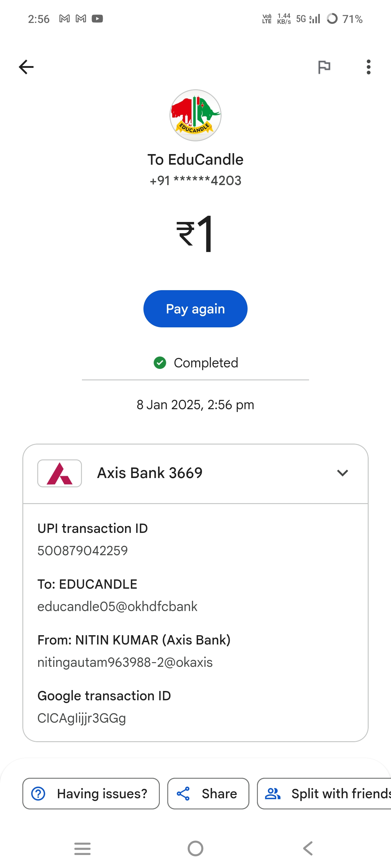The image size is (391, 868).
Task: Tap the green Completed checkmark icon
Action: pyautogui.click(x=160, y=363)
